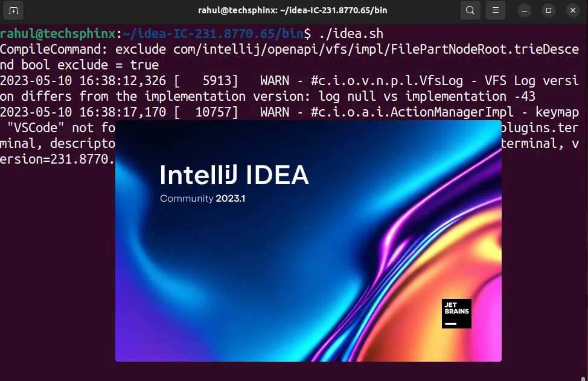Open the terminal hamburger menu
Viewport: 588px width, 381px height.
click(x=496, y=10)
